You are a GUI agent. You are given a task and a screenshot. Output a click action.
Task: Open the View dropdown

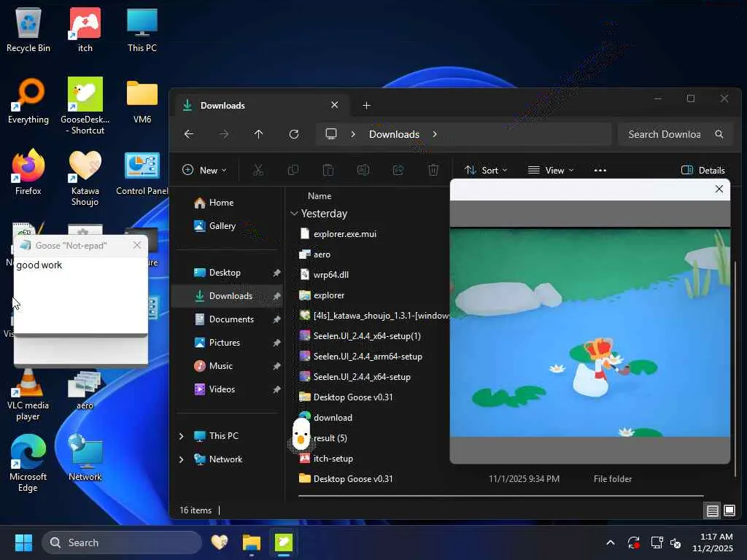point(551,170)
